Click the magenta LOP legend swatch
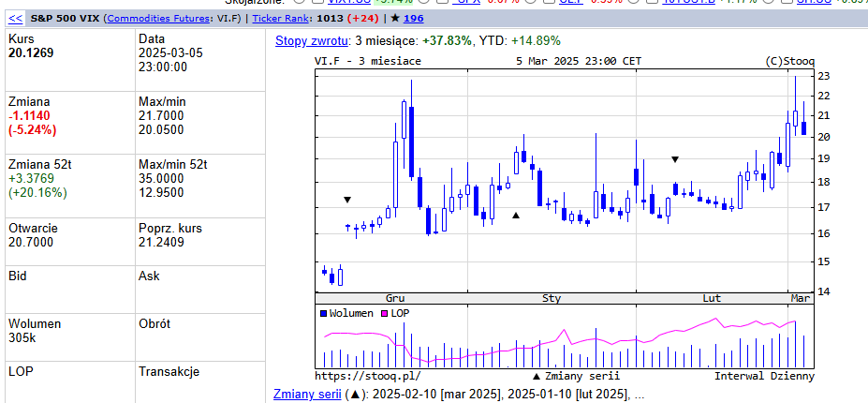The image size is (868, 403). click(x=384, y=313)
